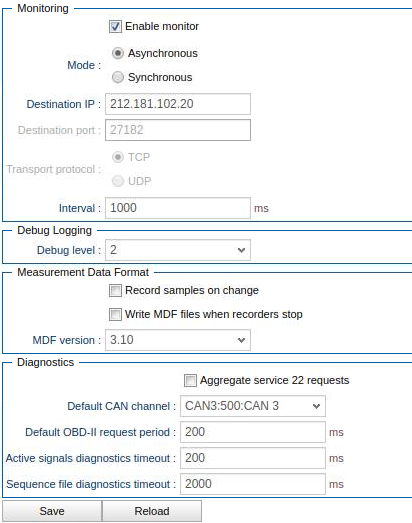The width and height of the screenshot is (412, 523).
Task: Click the monitoring Interval input field
Action: tap(178, 208)
